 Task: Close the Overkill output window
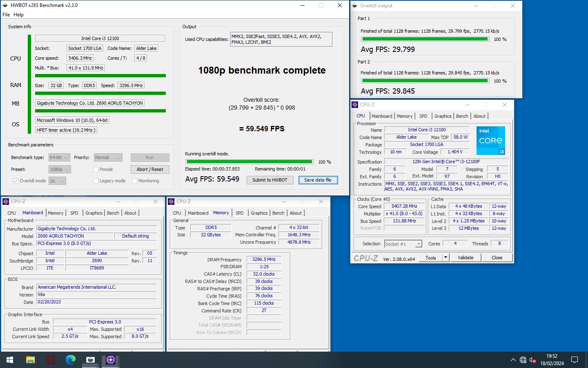tap(513, 6)
